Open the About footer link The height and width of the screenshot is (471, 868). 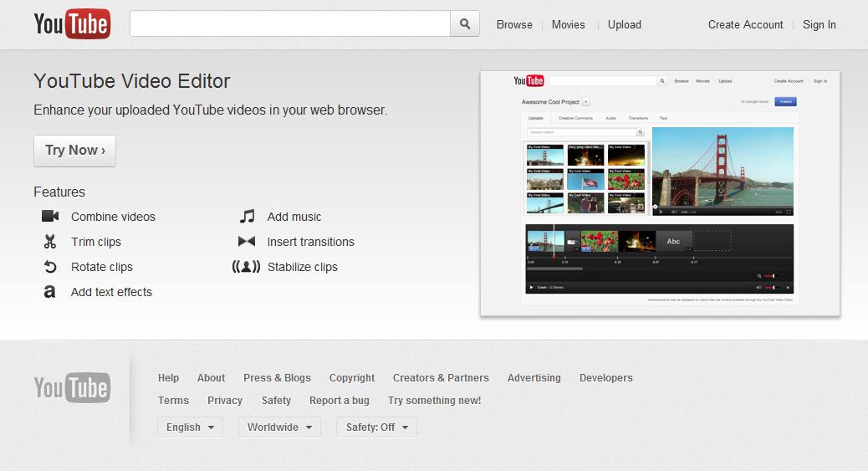tap(211, 378)
